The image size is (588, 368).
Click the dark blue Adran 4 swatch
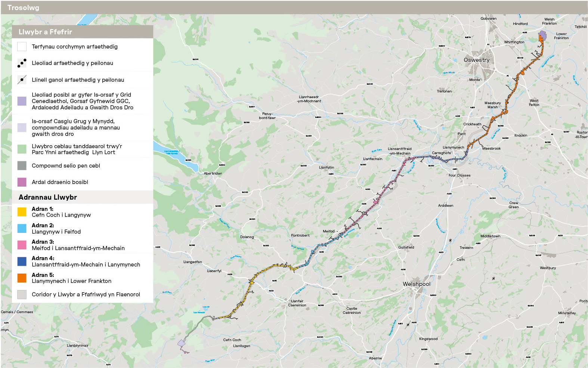(x=22, y=261)
